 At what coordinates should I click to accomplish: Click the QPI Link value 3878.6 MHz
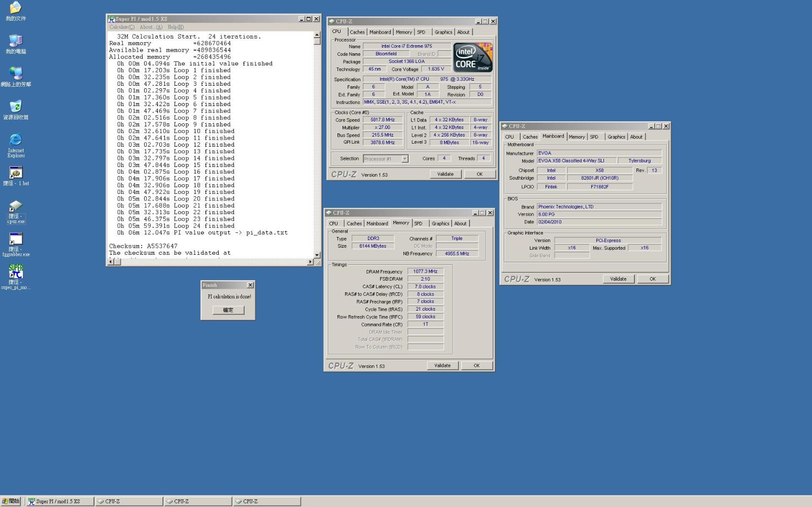383,143
